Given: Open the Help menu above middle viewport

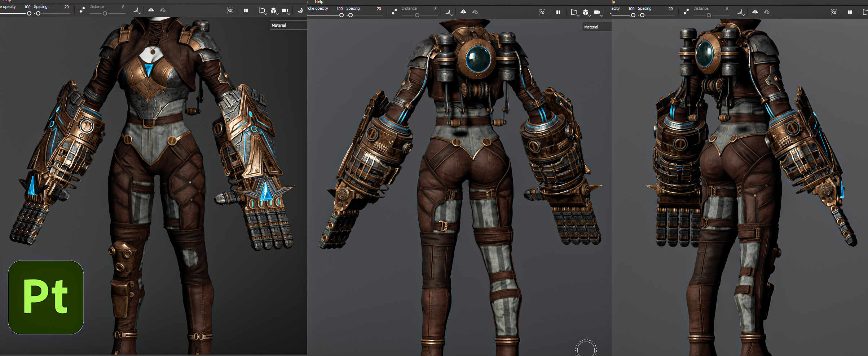Looking at the screenshot, I should pyautogui.click(x=319, y=2).
